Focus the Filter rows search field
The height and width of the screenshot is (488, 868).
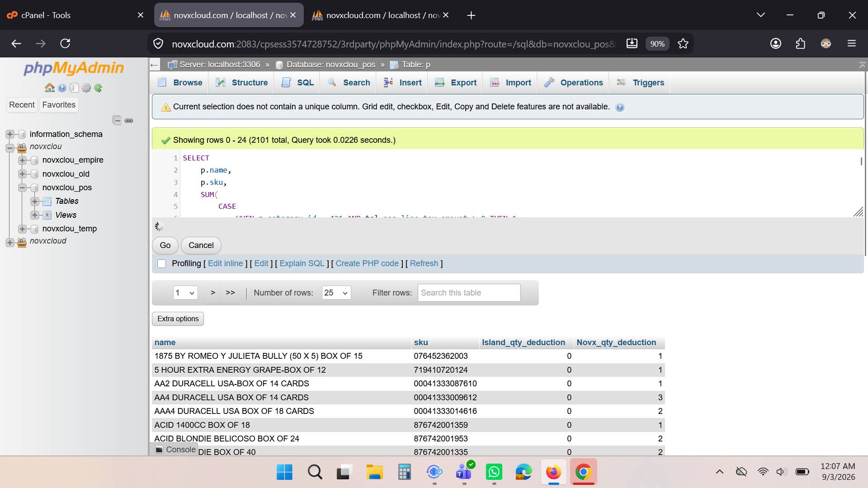point(469,293)
